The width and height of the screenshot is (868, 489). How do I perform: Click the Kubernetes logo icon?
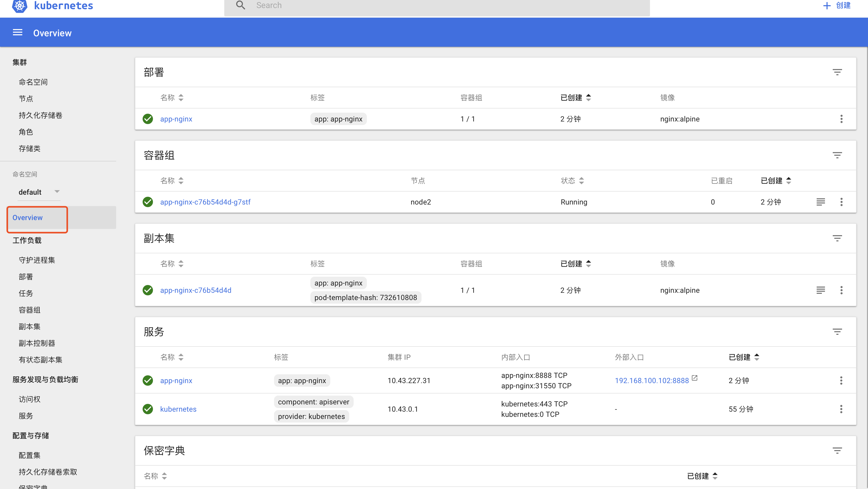[19, 6]
